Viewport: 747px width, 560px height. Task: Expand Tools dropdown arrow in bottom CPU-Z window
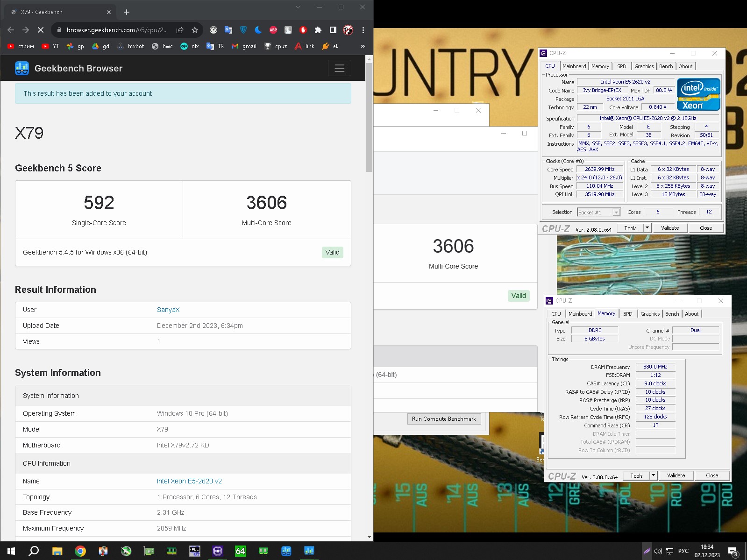click(653, 476)
